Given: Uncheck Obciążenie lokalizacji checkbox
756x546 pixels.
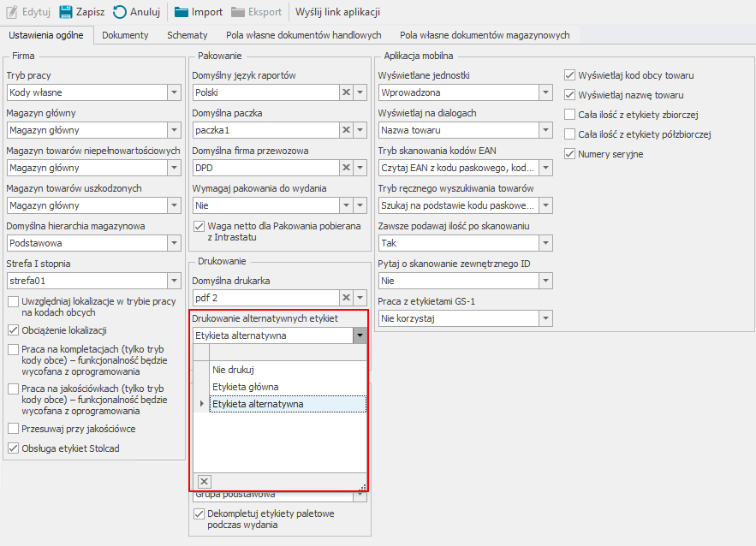Looking at the screenshot, I should [x=13, y=330].
